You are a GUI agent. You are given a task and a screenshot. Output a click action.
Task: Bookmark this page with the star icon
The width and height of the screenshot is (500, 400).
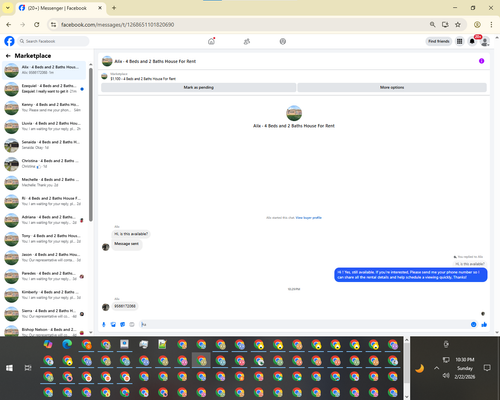point(458,24)
